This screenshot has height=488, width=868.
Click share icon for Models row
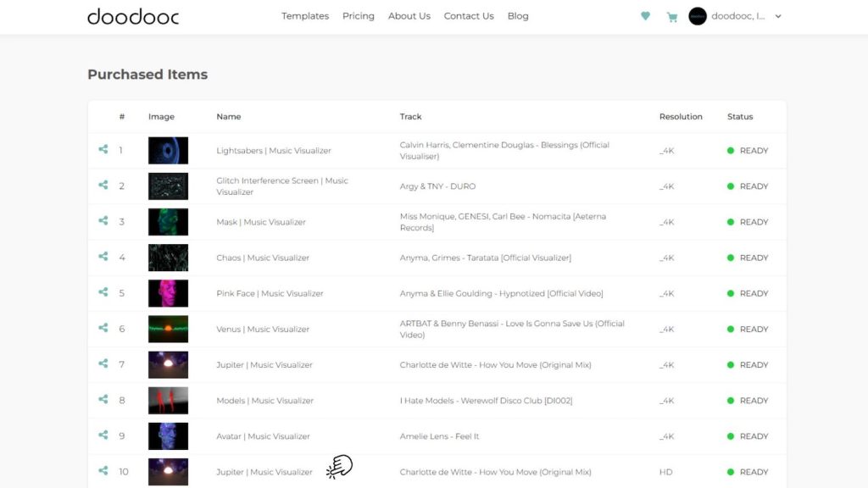(x=103, y=400)
